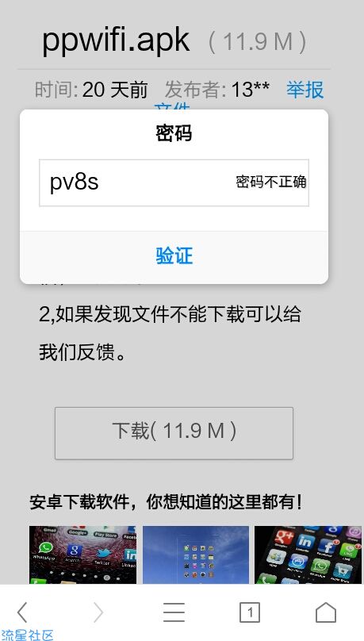Open the hamburger menu in bottom bar
The width and height of the screenshot is (364, 641).
[174, 612]
